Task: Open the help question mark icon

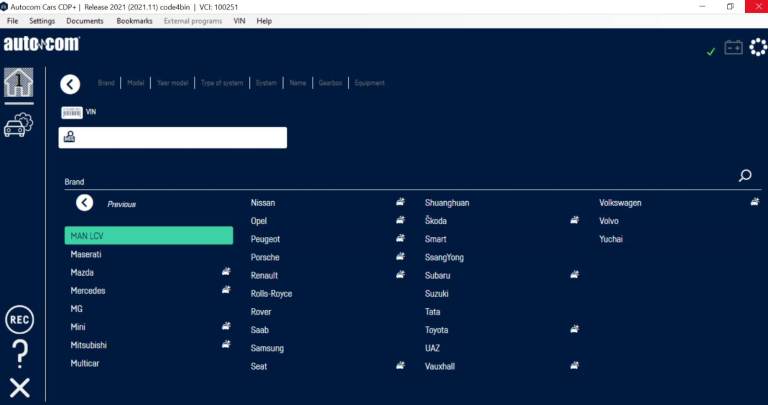Action: coord(19,353)
